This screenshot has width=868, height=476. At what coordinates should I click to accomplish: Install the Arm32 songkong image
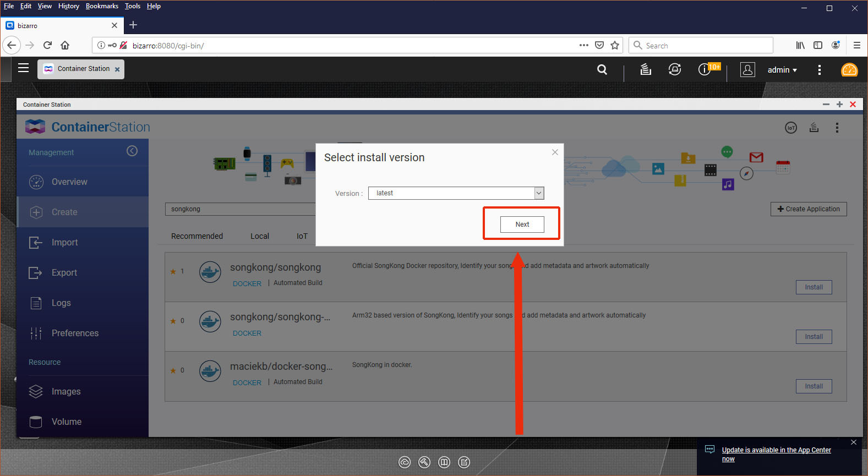[x=814, y=337]
